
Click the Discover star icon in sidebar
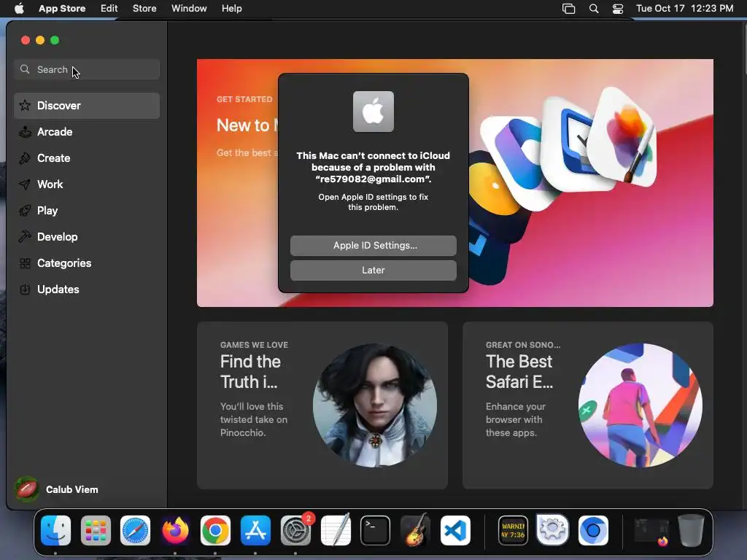(x=25, y=105)
